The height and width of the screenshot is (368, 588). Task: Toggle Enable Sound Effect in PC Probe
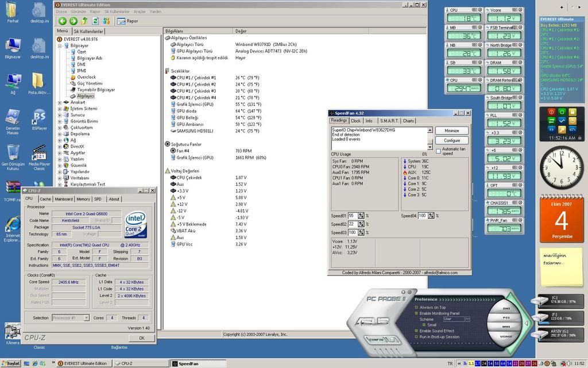coord(416,331)
